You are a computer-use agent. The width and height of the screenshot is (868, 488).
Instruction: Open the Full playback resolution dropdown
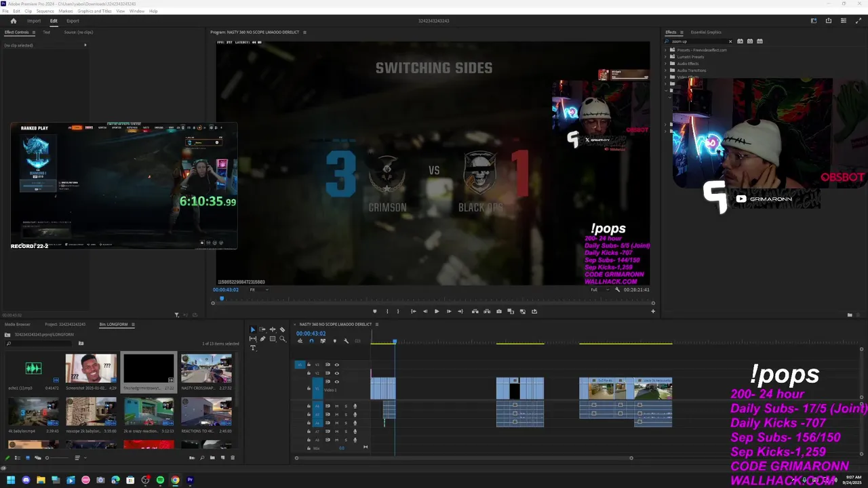click(x=599, y=289)
